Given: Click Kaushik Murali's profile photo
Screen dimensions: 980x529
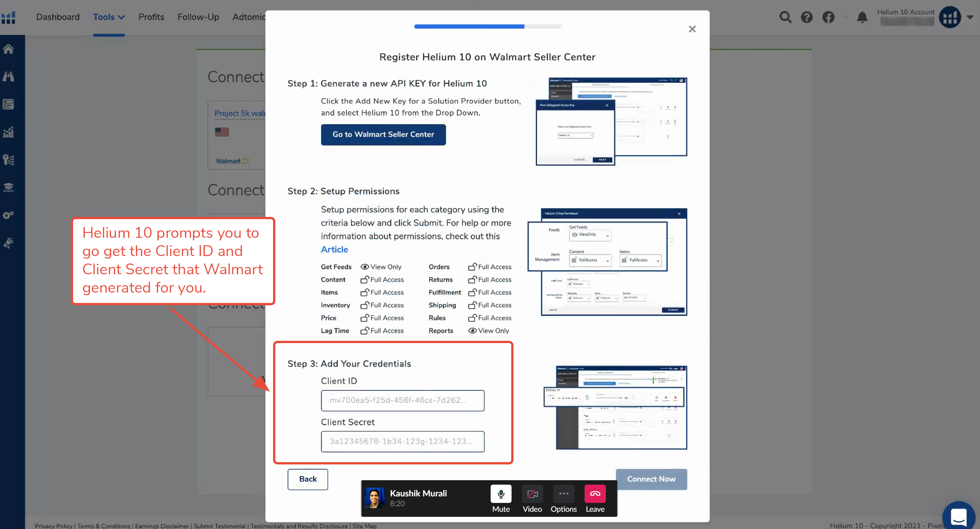Looking at the screenshot, I should 374,498.
